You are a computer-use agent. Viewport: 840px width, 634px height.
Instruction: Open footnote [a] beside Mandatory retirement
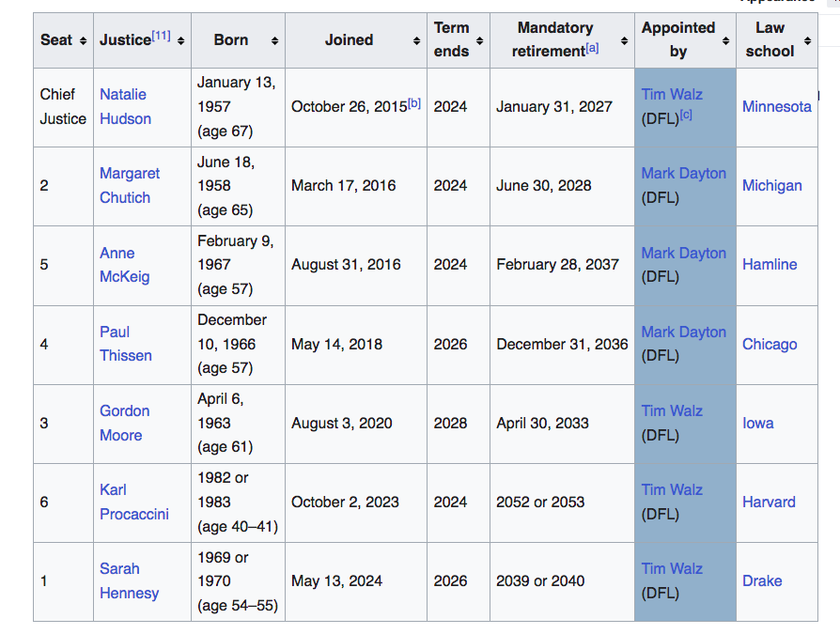(592, 48)
